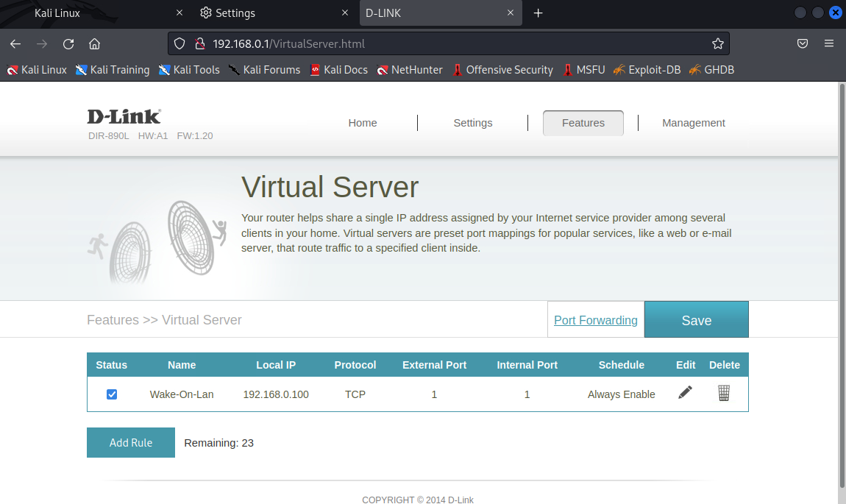The width and height of the screenshot is (846, 504).
Task: Open the Kali Linux bookmark
Action: 37,70
